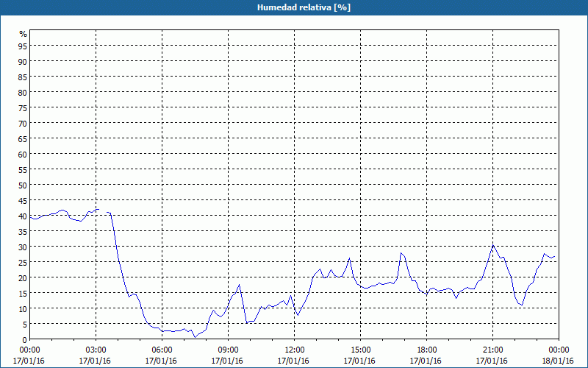Click the 25 label on the vertical axis
This screenshot has height=368, width=588.
pos(23,262)
